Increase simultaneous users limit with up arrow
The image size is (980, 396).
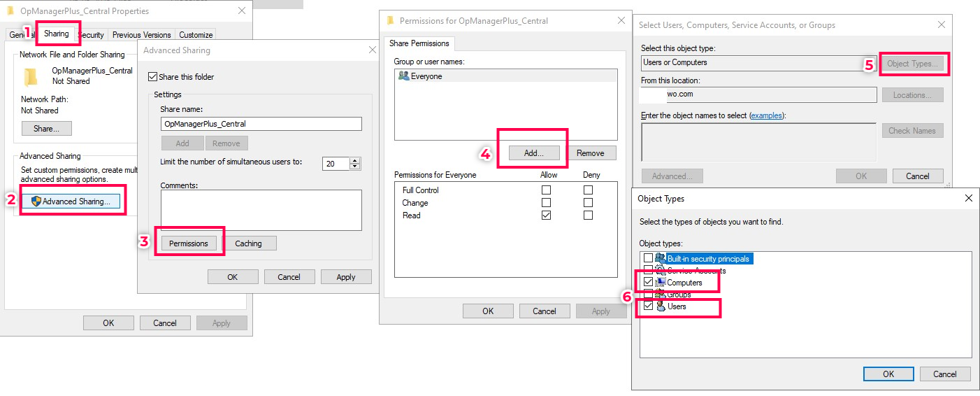coord(355,160)
